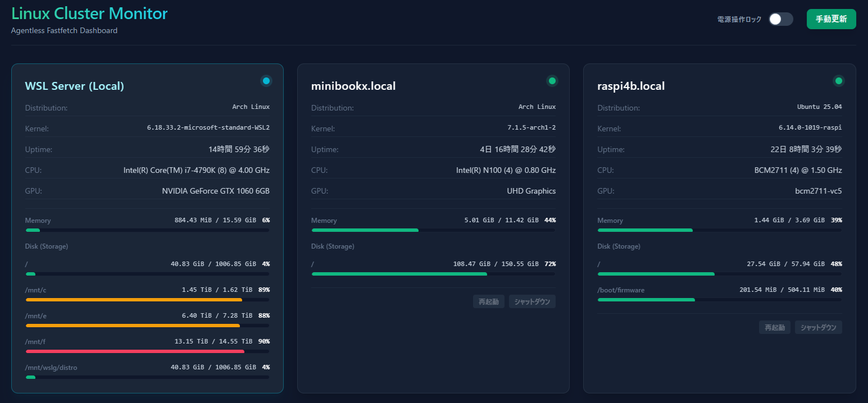Click the Linux Cluster Monitor title
The width and height of the screenshot is (868, 403).
[x=89, y=13]
